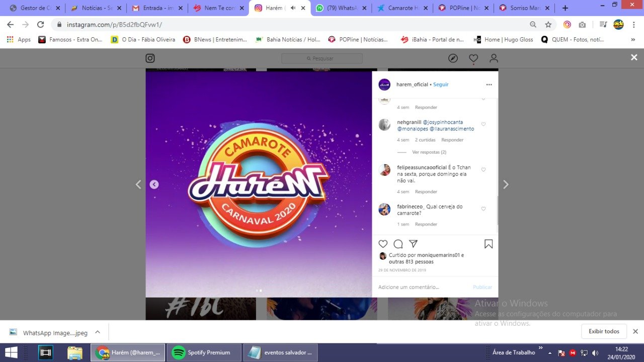Open Chrome zoom magnifier in address bar
Viewport: 644px width, 362px height.
coord(533,24)
